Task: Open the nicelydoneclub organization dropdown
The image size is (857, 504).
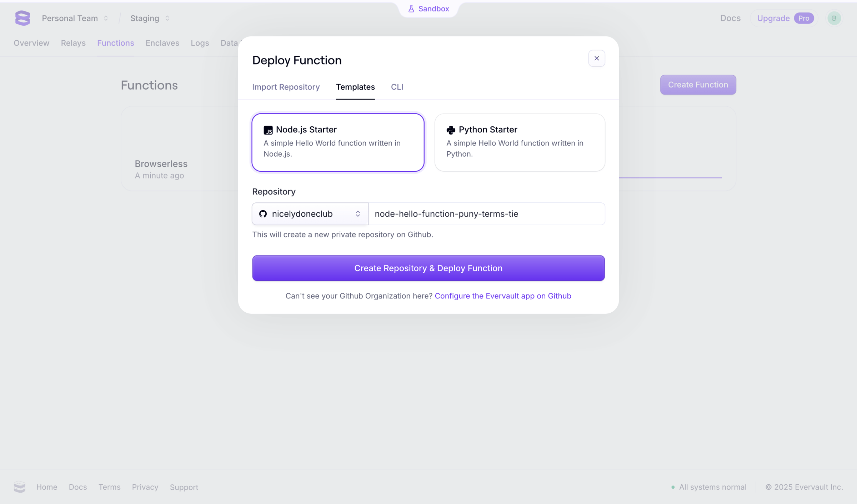Action: click(310, 214)
